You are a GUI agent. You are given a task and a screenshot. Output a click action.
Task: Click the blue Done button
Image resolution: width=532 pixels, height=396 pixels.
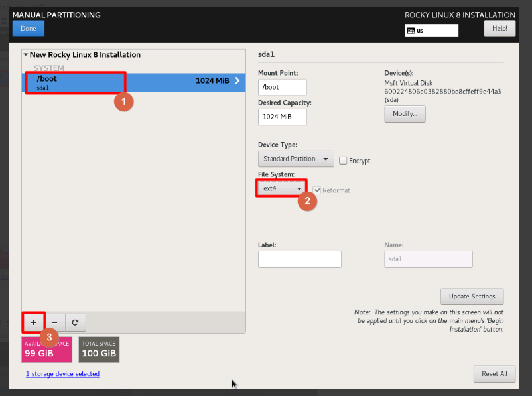(x=29, y=29)
